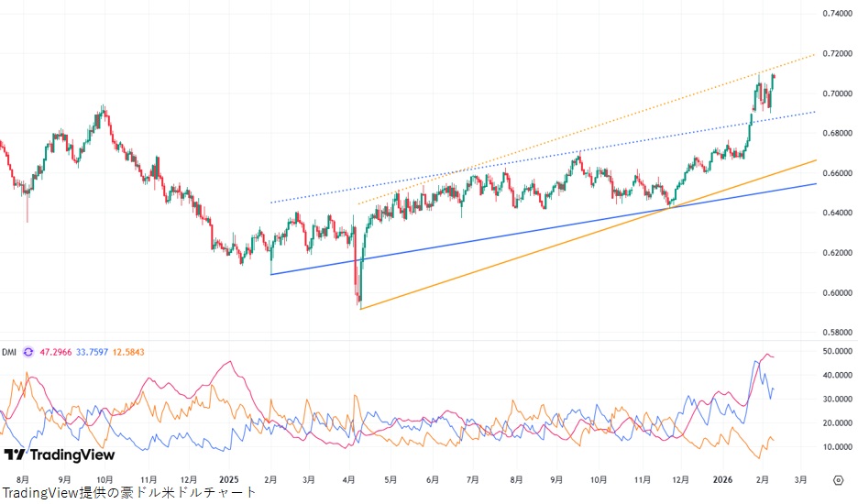Select the 2025 label on time axis
This screenshot has width=858, height=504.
coord(229,479)
